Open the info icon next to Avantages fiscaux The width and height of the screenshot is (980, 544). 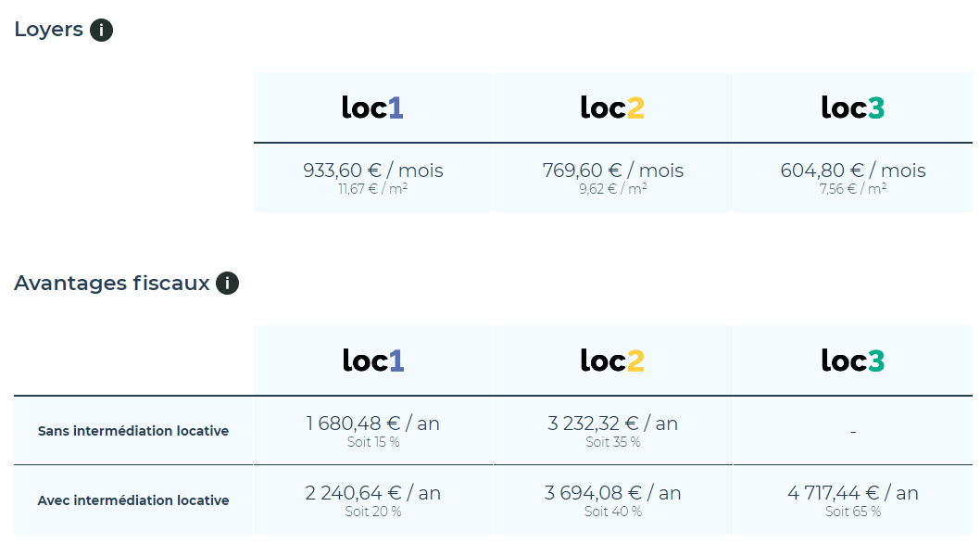tap(228, 284)
